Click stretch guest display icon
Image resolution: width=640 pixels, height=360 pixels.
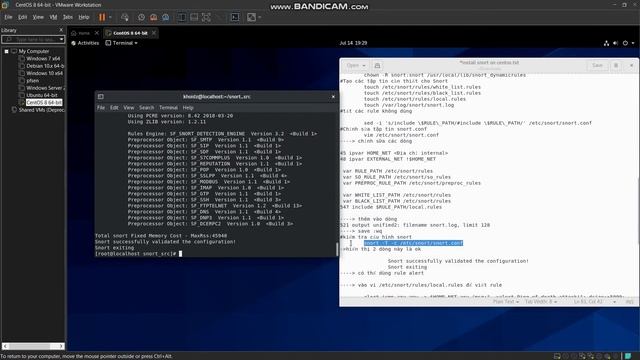click(251, 17)
